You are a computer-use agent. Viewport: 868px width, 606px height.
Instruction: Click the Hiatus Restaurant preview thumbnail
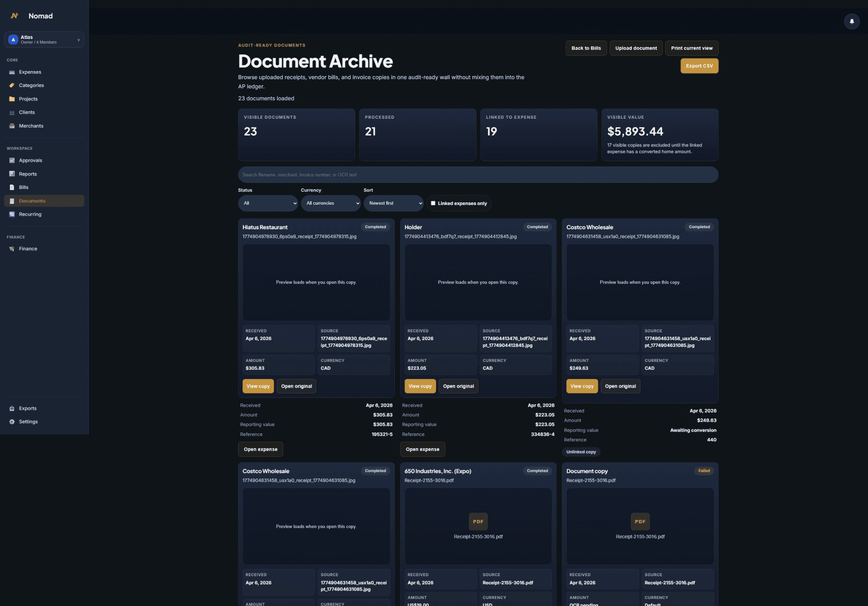coord(316,282)
